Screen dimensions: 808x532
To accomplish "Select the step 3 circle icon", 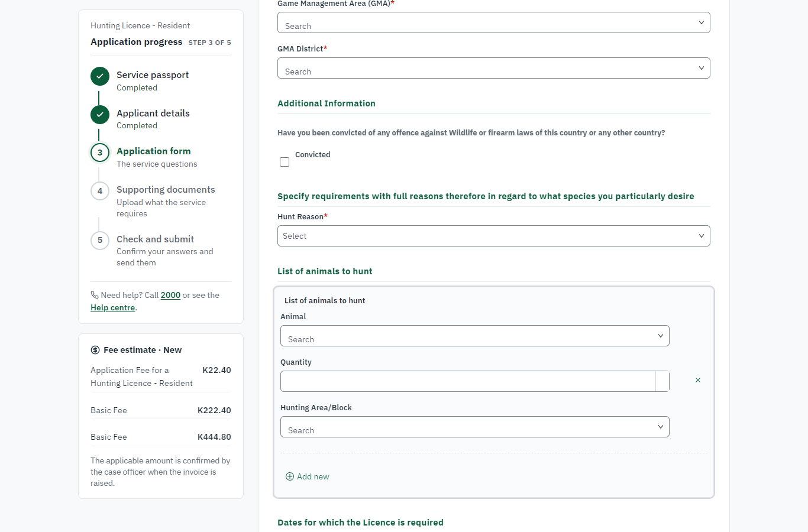I will point(100,153).
